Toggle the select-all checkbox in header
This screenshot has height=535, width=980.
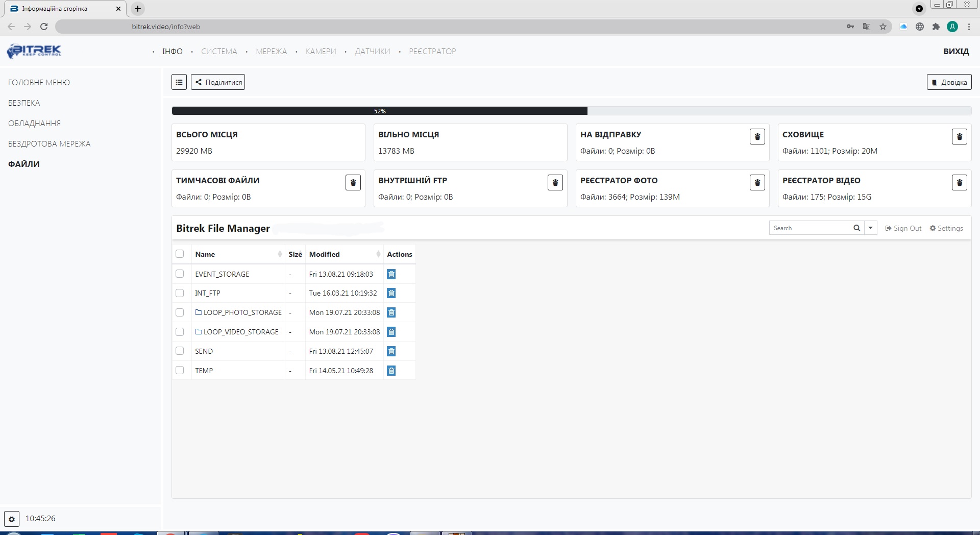coord(180,254)
